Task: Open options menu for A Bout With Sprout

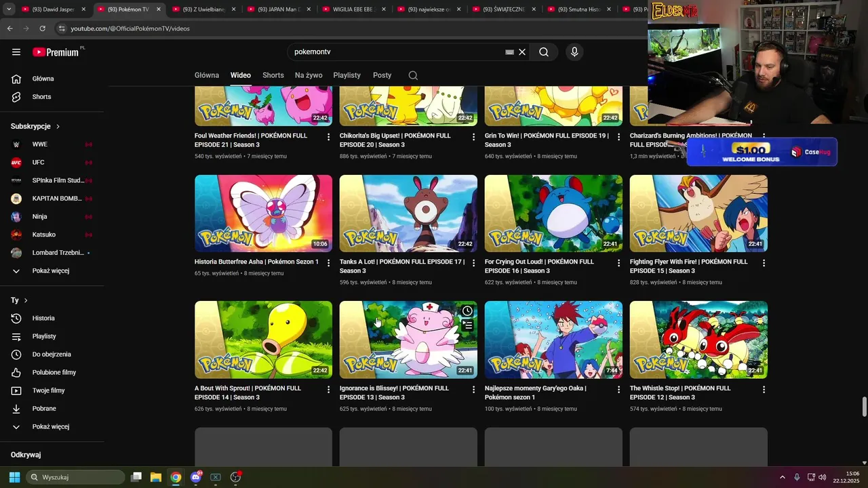Action: (329, 390)
